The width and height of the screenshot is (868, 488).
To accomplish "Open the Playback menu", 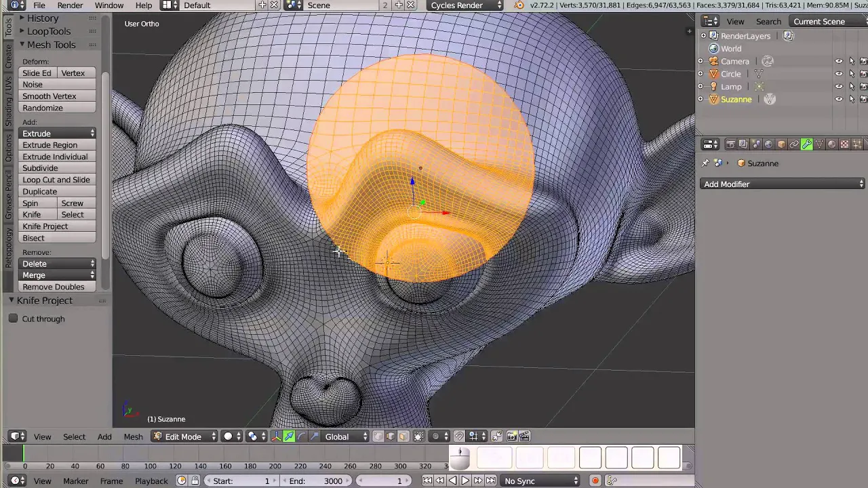I will (151, 481).
